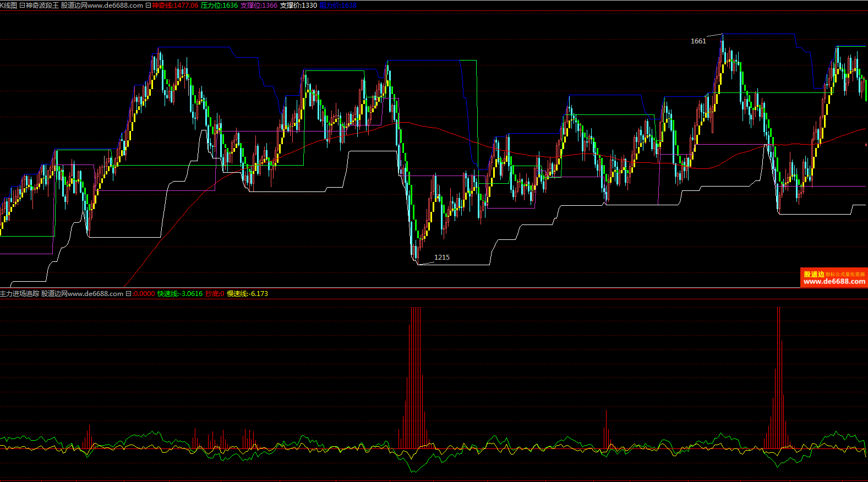Select the 主力进场追踪 indicator name
Viewport: 868px width, 482px height.
click(20, 294)
